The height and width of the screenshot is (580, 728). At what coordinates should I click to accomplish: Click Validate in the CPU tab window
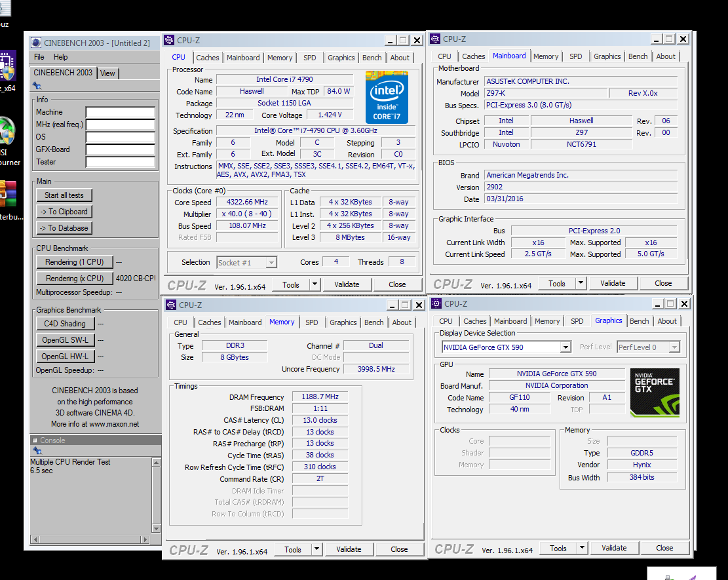(x=347, y=284)
